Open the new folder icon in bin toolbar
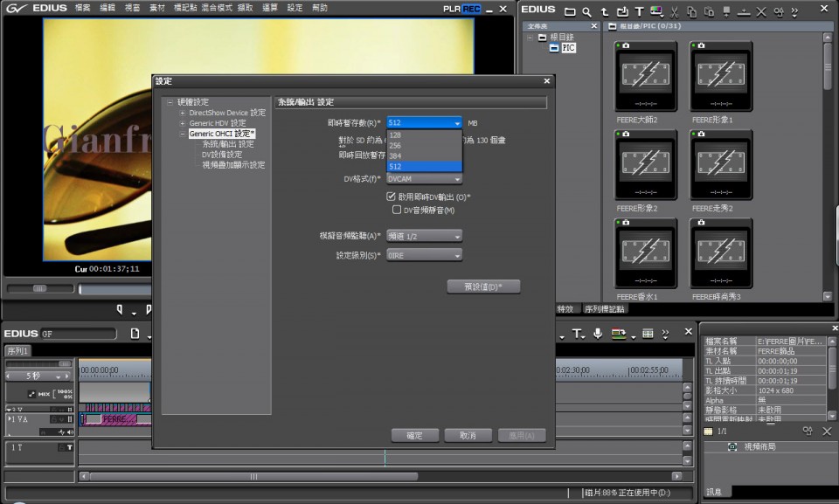Image resolution: width=839 pixels, height=504 pixels. pos(570,12)
